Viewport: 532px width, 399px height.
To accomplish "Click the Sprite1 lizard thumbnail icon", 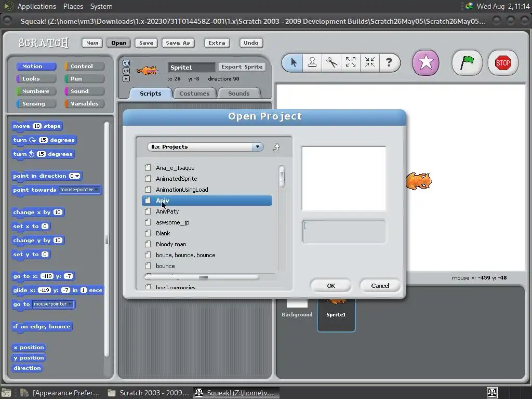I will point(147,70).
